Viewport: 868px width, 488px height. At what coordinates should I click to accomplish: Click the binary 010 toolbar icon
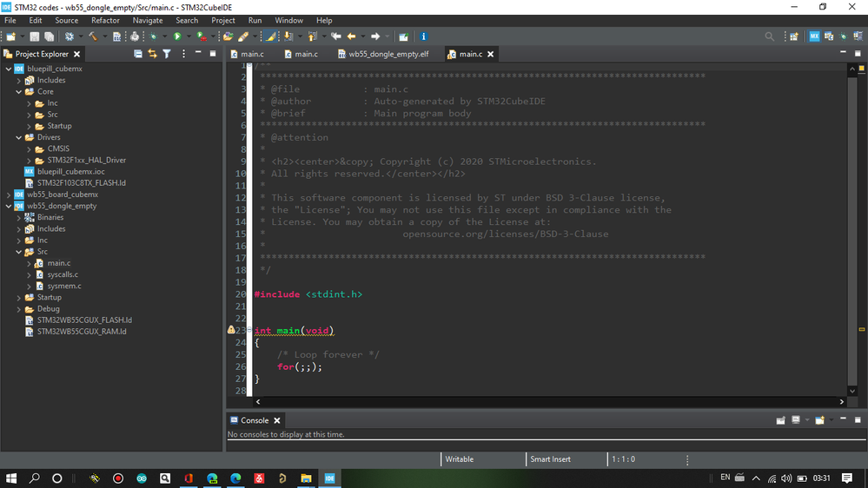116,36
